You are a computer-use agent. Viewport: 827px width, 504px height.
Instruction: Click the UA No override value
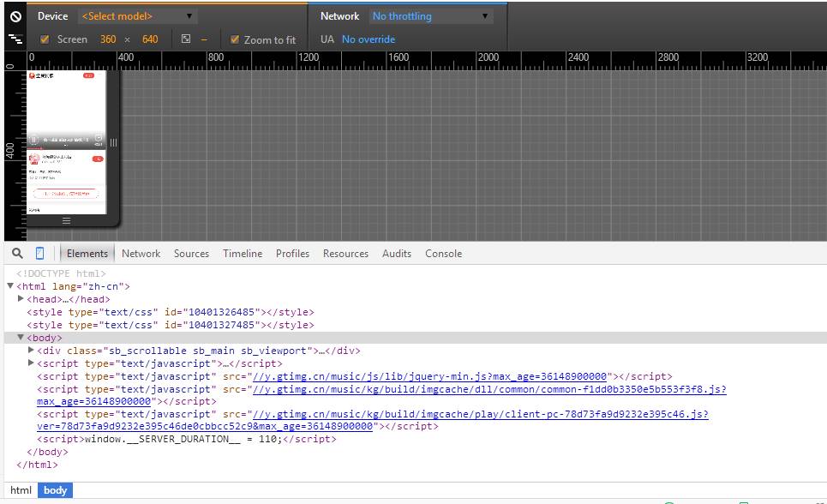(x=369, y=39)
